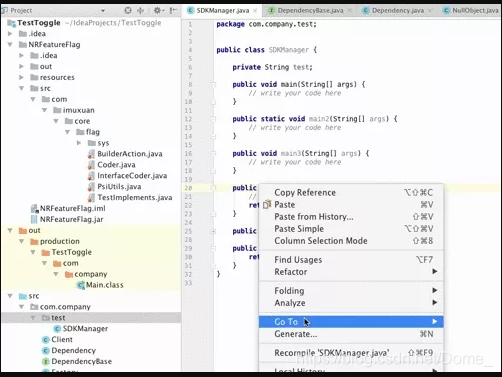Screen dimensions: 502x377
Task: Close the Dependency.java tab
Action: point(430,11)
